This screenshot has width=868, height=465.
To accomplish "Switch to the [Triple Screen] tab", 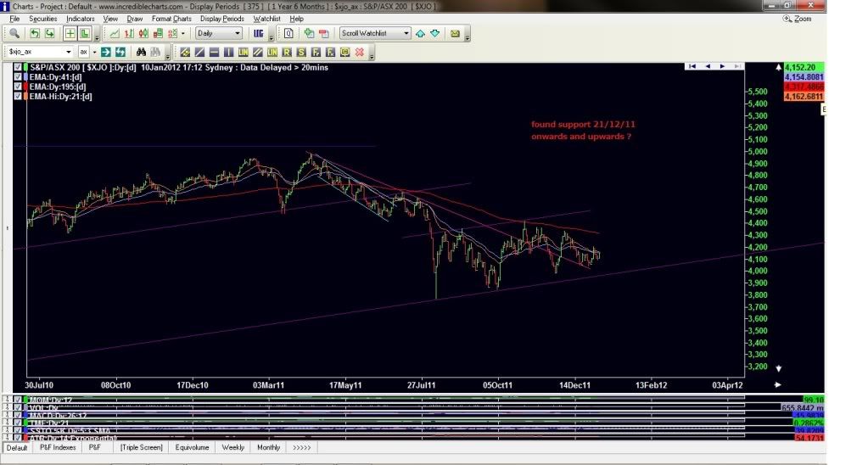I will click(x=141, y=447).
